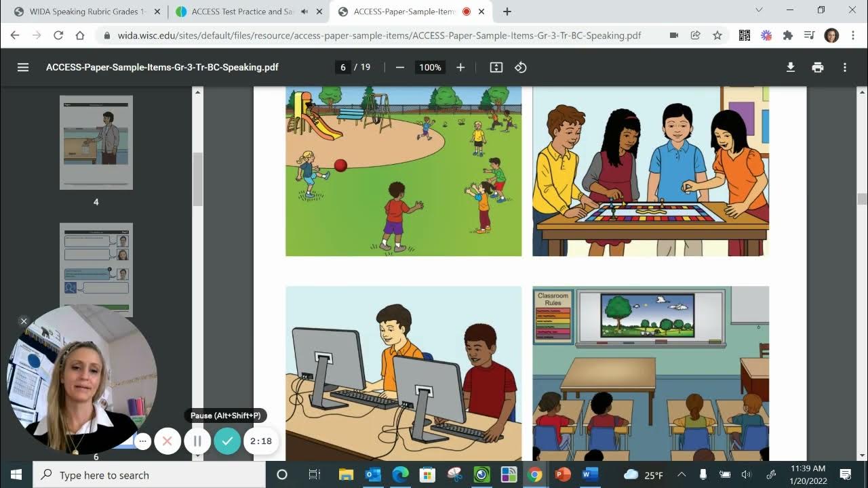Open Word from the taskbar

click(x=589, y=474)
